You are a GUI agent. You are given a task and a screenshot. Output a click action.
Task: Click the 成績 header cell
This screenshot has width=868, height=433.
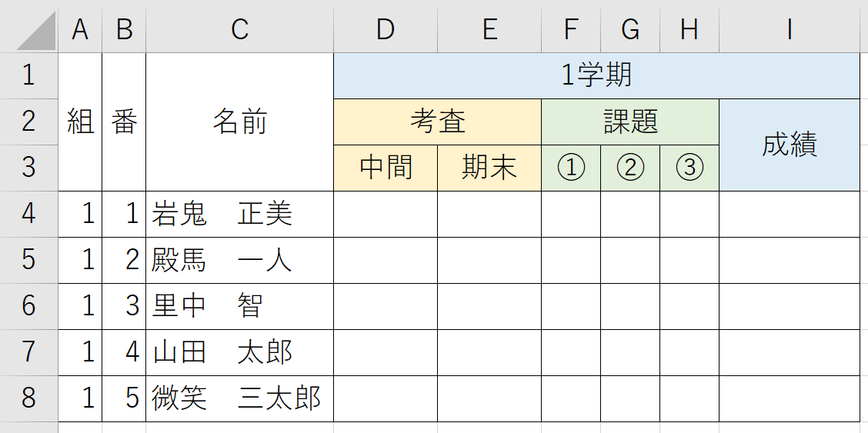coord(790,145)
